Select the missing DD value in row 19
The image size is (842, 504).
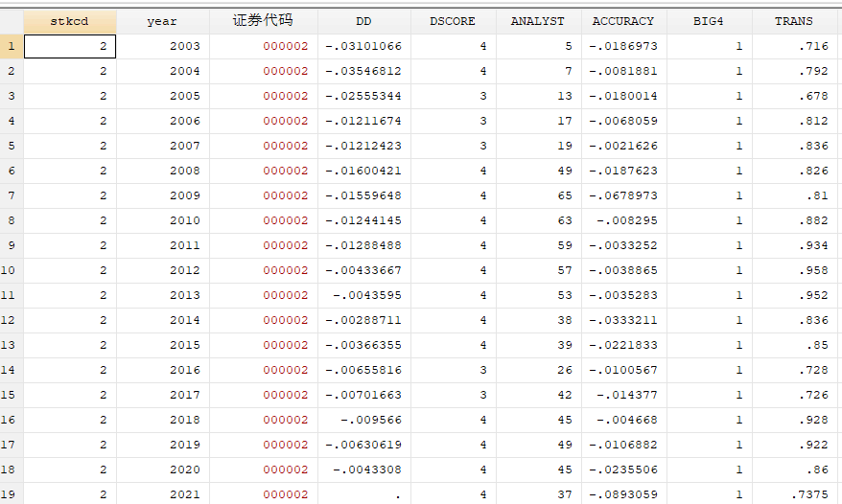[363, 494]
